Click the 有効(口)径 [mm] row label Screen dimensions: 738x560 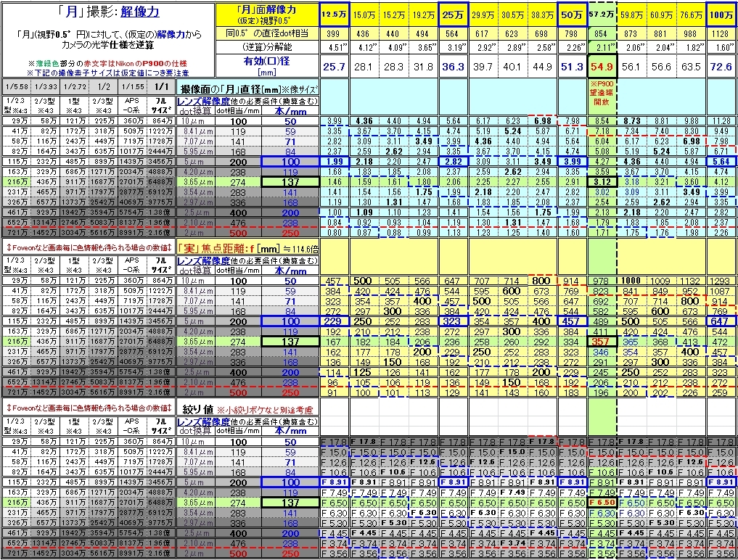266,66
